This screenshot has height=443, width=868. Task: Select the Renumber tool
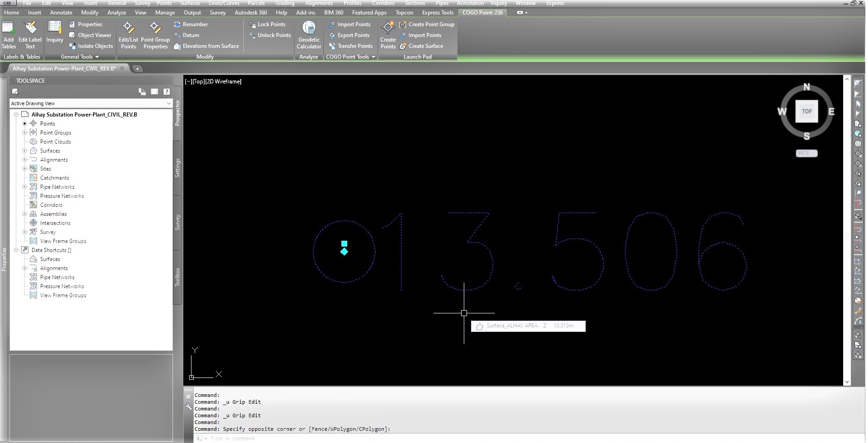[191, 24]
